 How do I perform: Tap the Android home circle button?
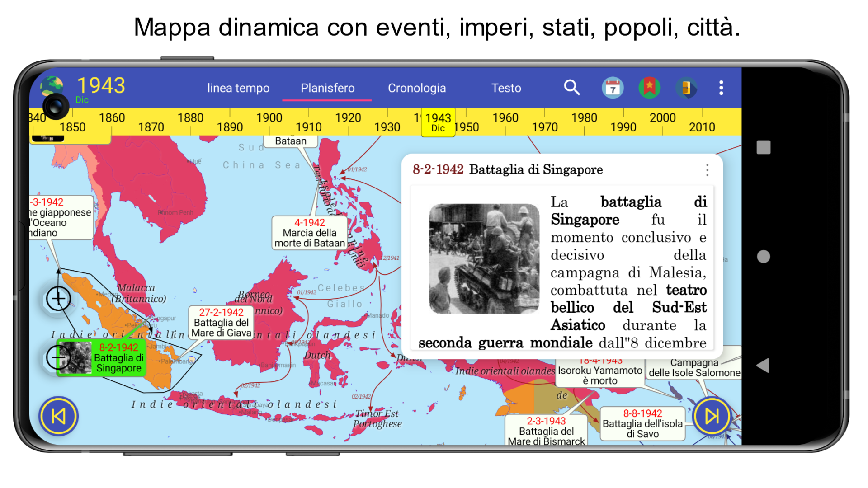pos(764,257)
